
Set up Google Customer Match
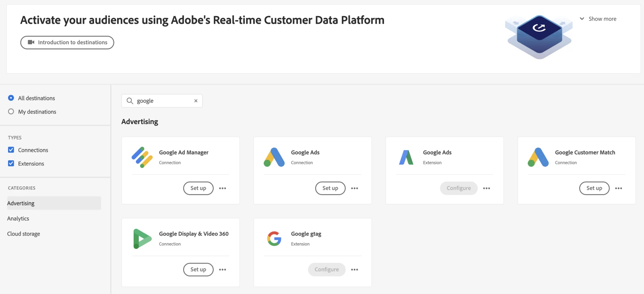pyautogui.click(x=594, y=188)
